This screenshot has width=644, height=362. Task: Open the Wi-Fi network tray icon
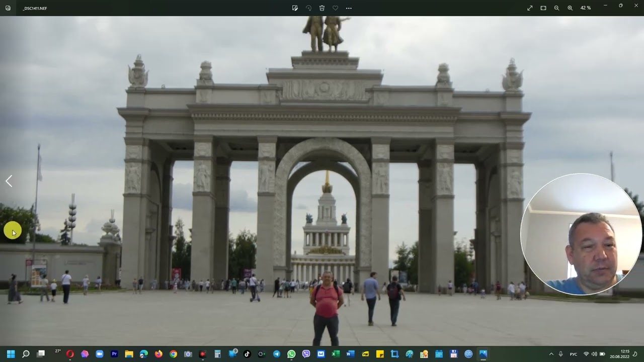(586, 354)
